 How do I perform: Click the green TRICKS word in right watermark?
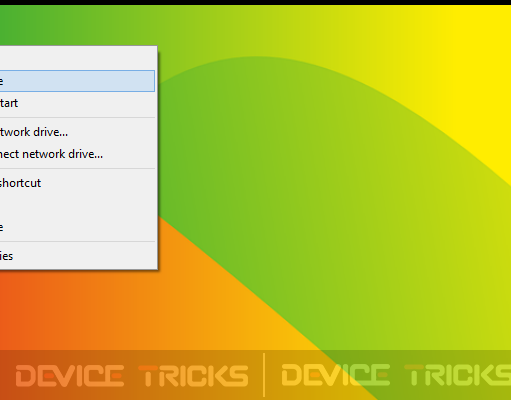[x=458, y=375]
